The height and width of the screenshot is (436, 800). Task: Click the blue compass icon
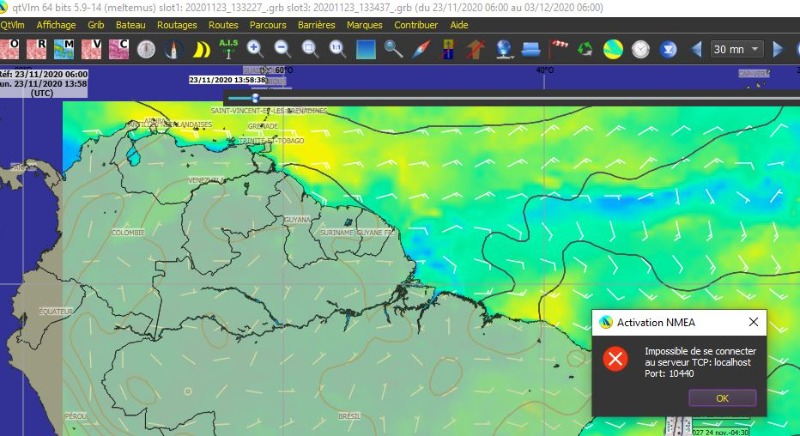point(173,49)
